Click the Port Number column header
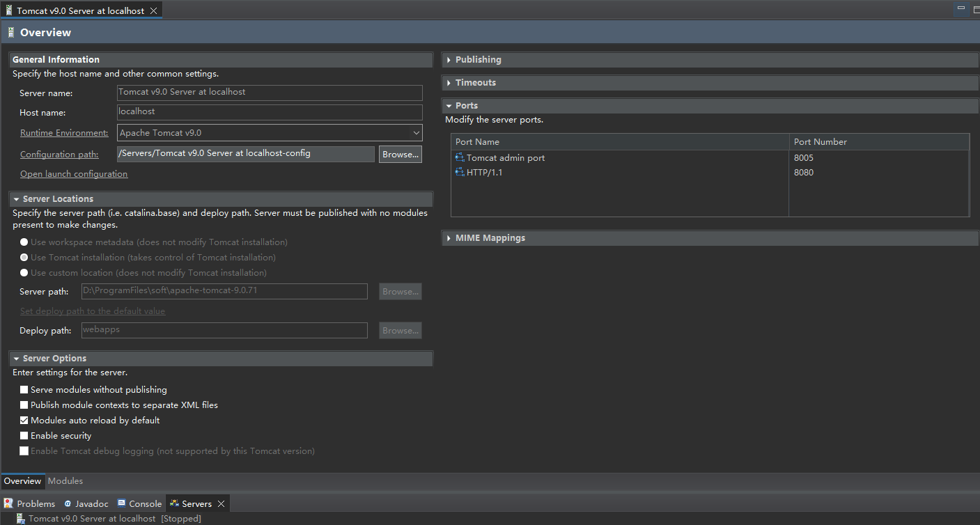 [x=879, y=142]
